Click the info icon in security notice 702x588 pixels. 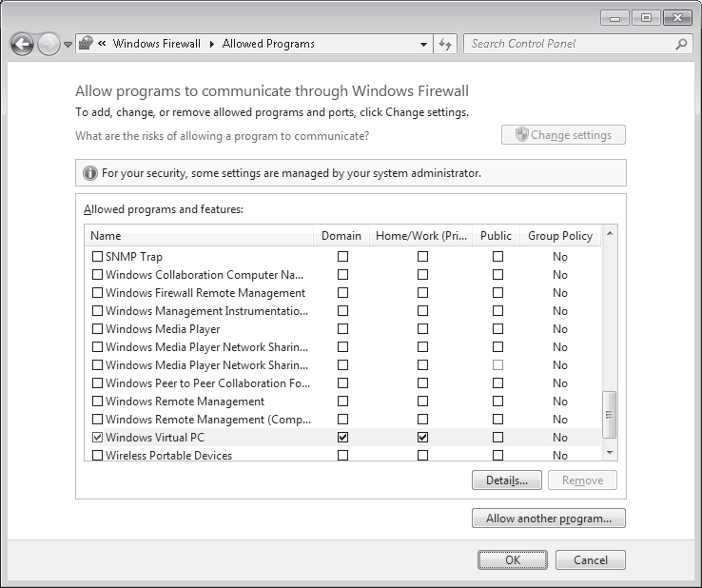point(90,173)
